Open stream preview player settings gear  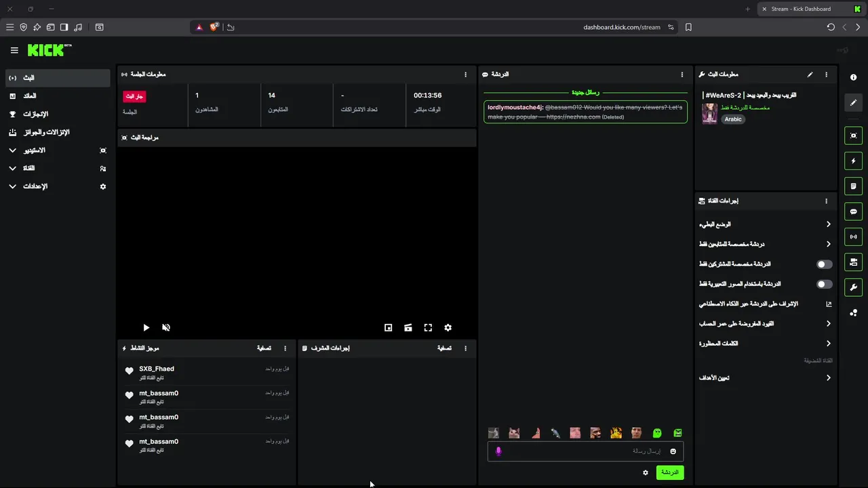(448, 327)
